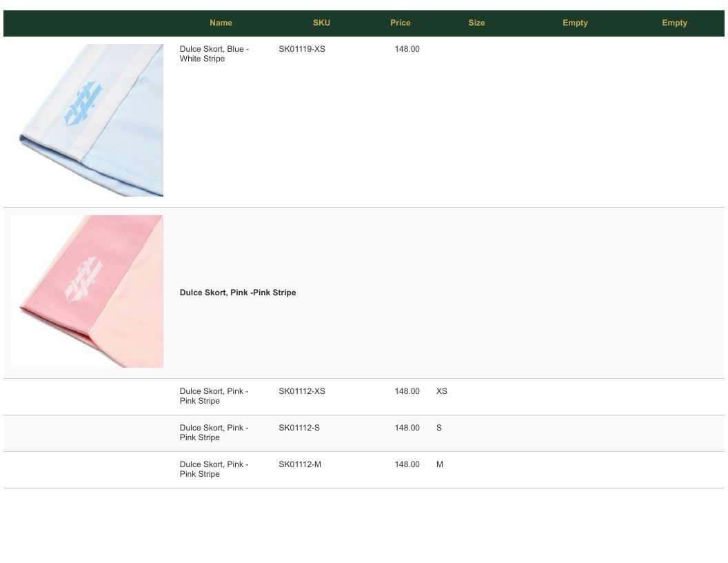Viewport: 728px width, 563px height.
Task: Click the M size cell
Action: point(440,464)
